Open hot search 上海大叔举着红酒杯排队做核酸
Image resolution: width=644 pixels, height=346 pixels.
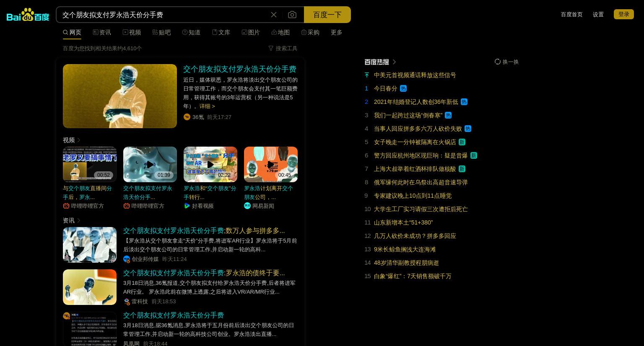point(415,169)
